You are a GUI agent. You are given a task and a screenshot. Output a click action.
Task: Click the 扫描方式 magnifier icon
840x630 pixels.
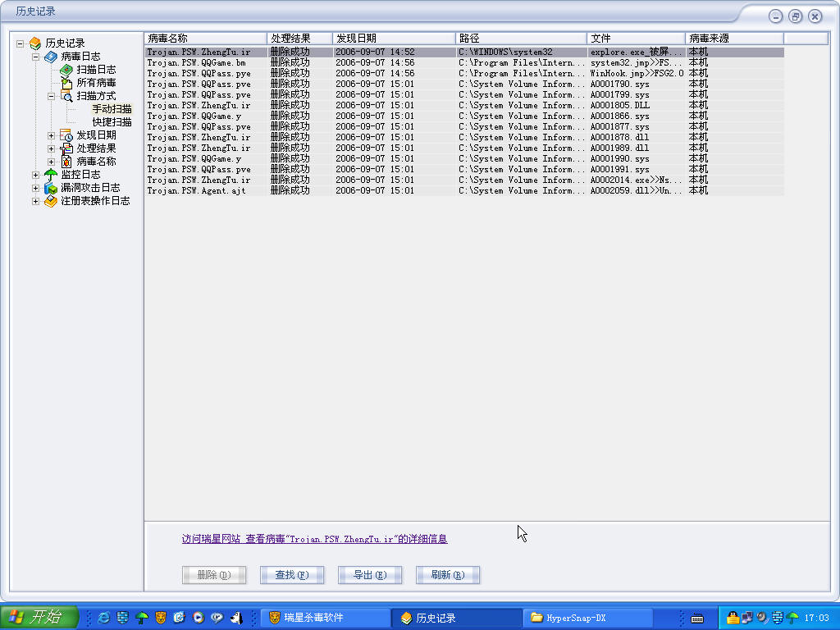pyautogui.click(x=66, y=96)
